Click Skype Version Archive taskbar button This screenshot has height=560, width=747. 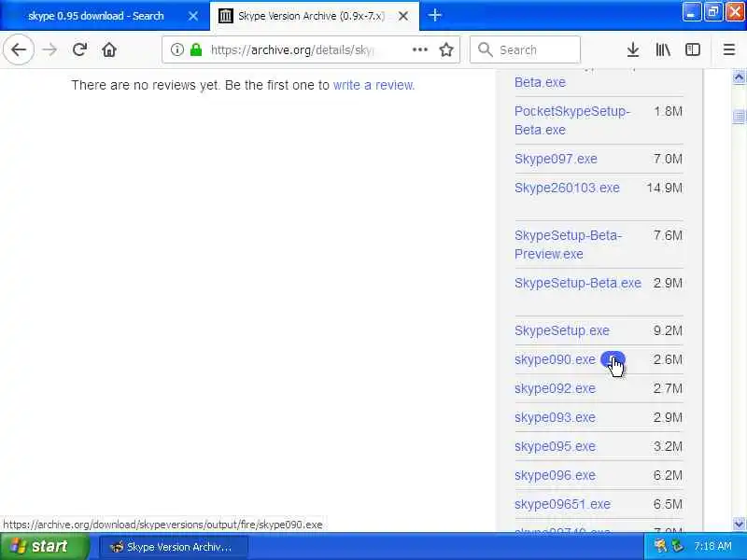(174, 547)
